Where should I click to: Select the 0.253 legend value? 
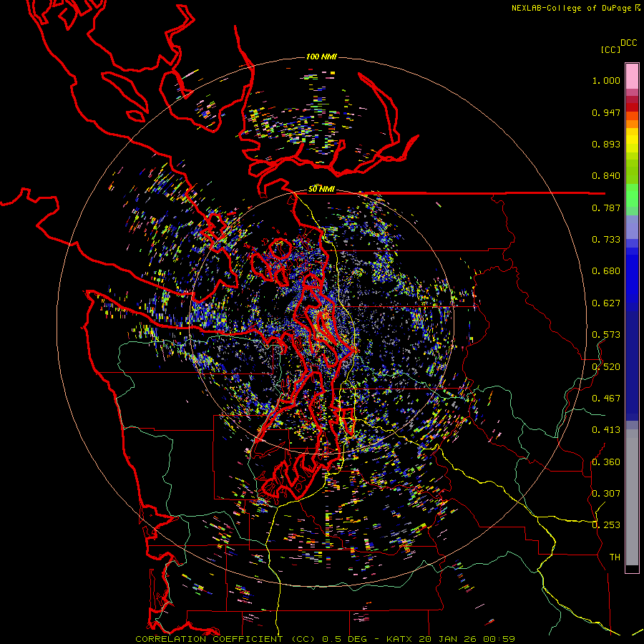606,525
